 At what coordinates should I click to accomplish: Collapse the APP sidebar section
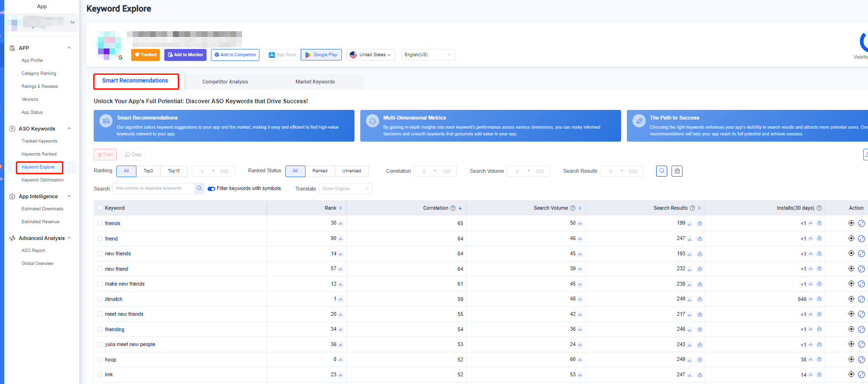click(x=69, y=48)
